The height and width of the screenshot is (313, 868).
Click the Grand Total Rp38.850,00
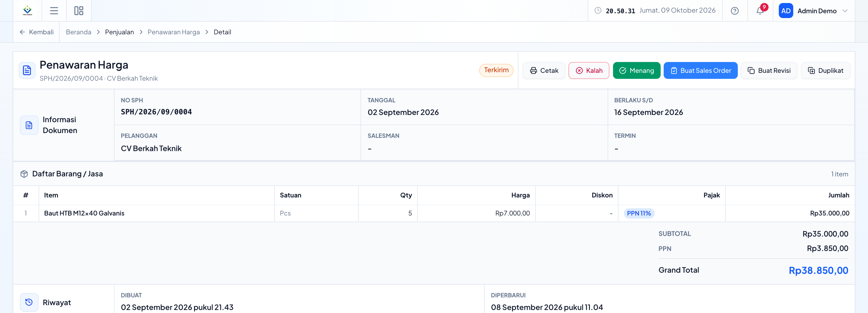pyautogui.click(x=818, y=270)
